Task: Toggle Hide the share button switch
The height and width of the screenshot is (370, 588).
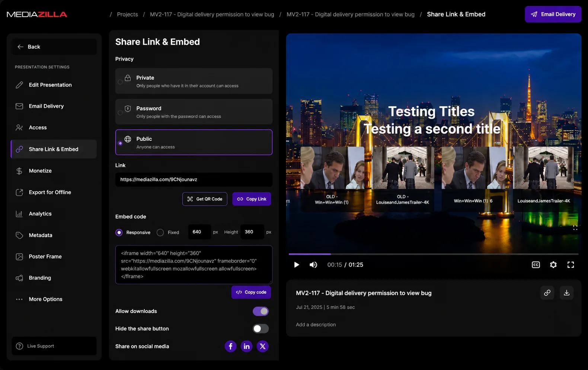Action: pyautogui.click(x=261, y=329)
